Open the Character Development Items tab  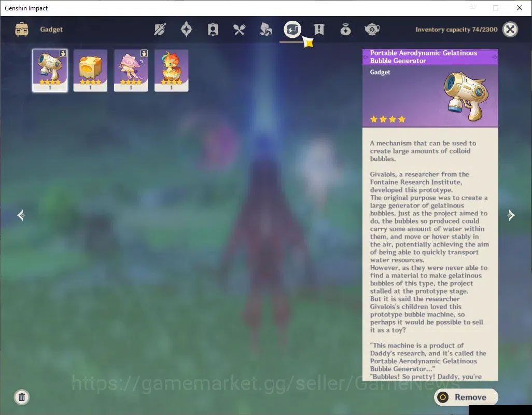click(x=213, y=30)
